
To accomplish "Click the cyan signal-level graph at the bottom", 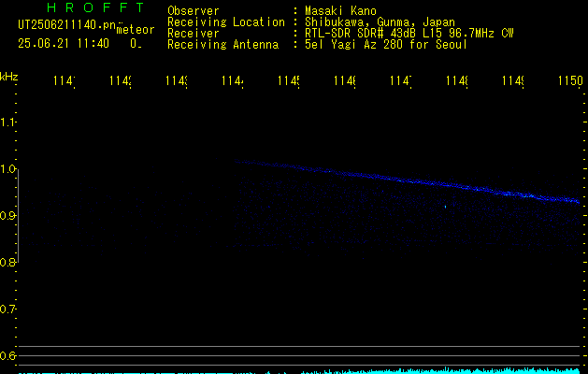I will (x=300, y=371).
